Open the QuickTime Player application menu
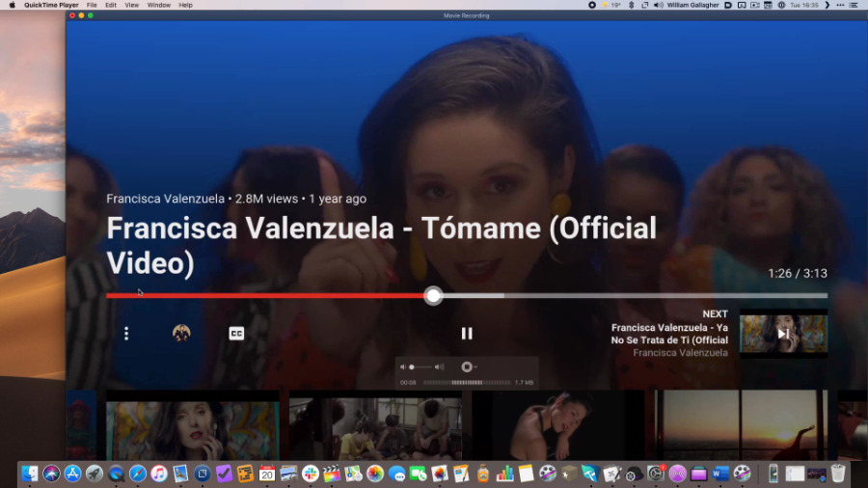Image resolution: width=868 pixels, height=488 pixels. point(51,5)
